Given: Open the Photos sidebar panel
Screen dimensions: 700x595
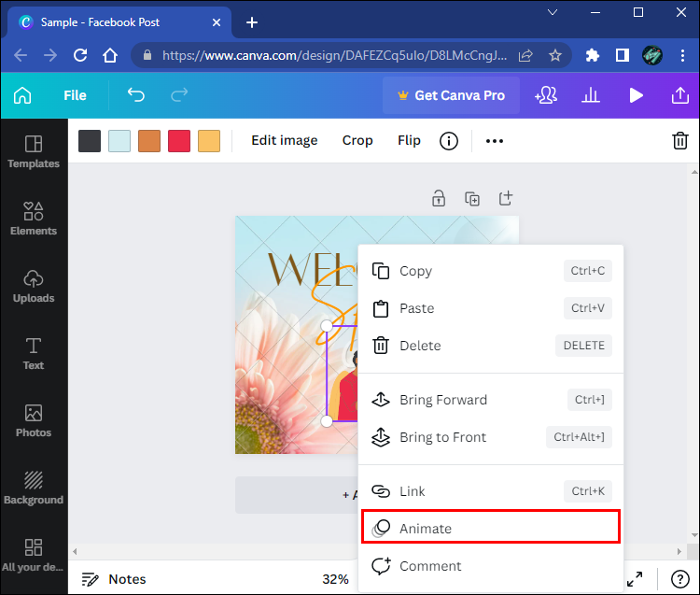Looking at the screenshot, I should 34,420.
